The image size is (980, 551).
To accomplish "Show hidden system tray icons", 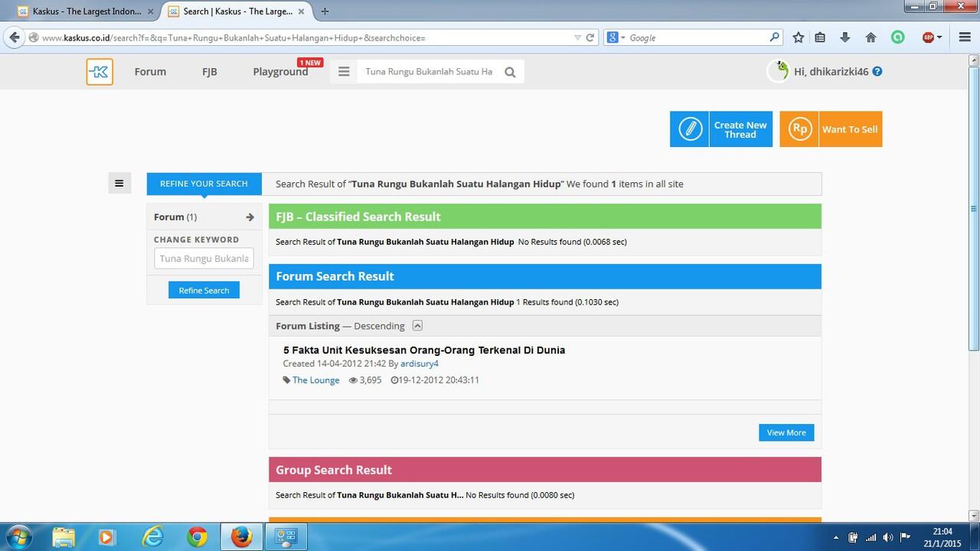I will coord(836,537).
